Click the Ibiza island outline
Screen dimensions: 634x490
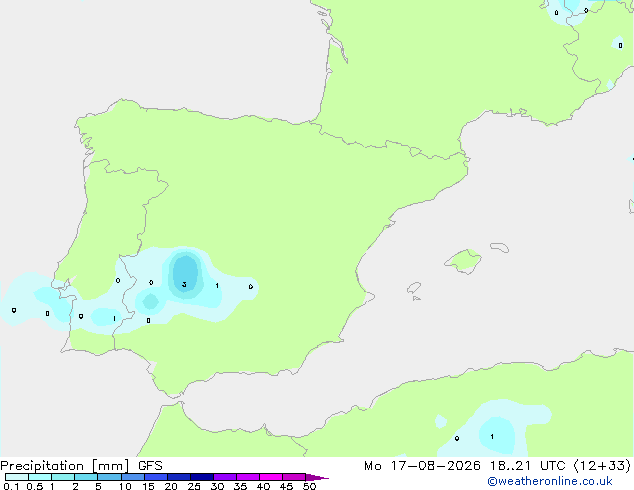point(414,288)
